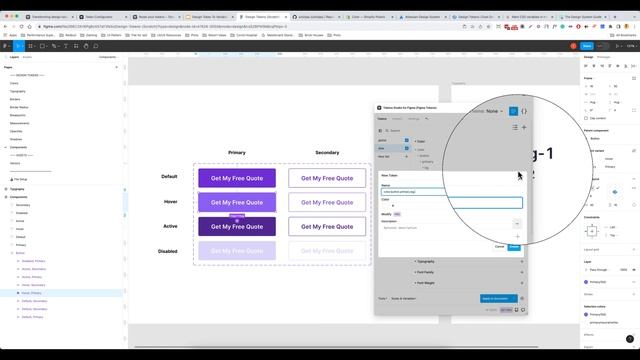The image size is (640, 360).
Task: Open Styles & Variables menu
Action: [403, 298]
